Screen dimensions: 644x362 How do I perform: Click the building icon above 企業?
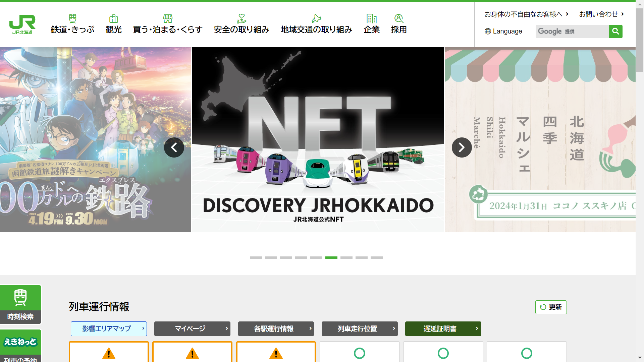pyautogui.click(x=372, y=18)
